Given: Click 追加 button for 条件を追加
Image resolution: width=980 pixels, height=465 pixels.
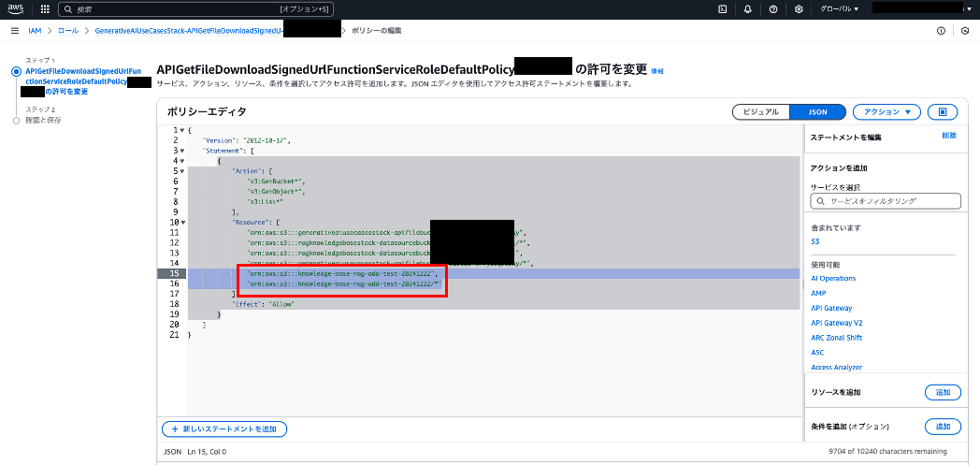Looking at the screenshot, I should pyautogui.click(x=943, y=427).
